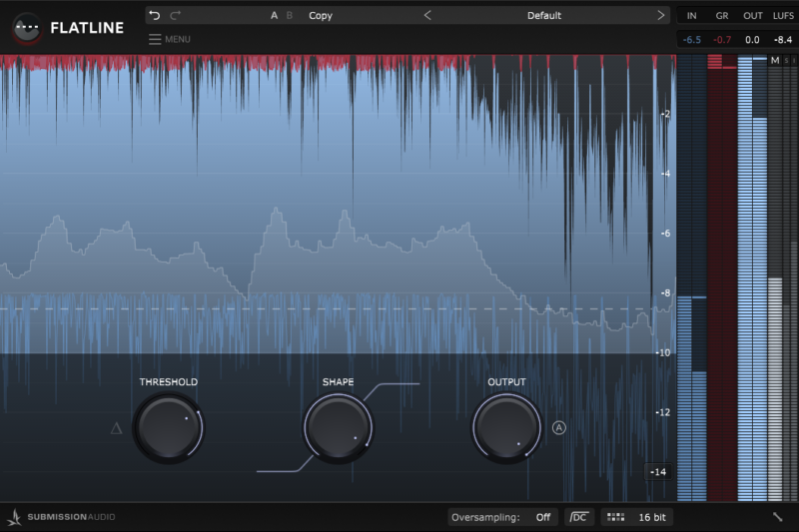Click the LUFS value readout

click(x=783, y=39)
